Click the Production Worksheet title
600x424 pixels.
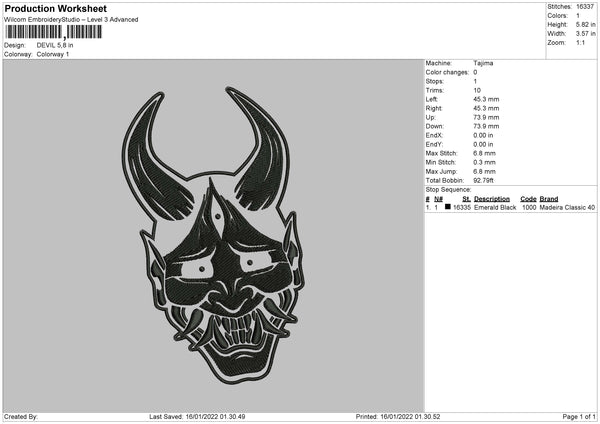[x=55, y=8]
